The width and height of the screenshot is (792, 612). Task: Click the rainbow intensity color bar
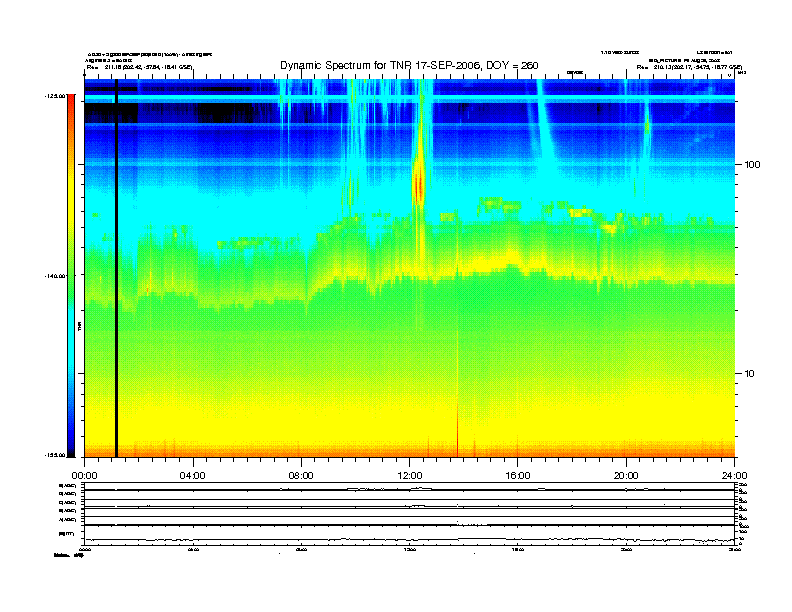71,276
